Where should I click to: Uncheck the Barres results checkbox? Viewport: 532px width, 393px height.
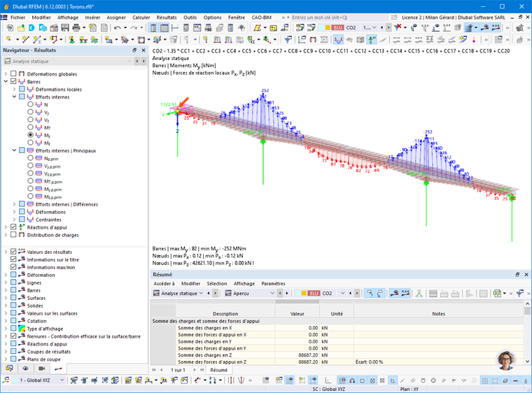click(x=13, y=81)
